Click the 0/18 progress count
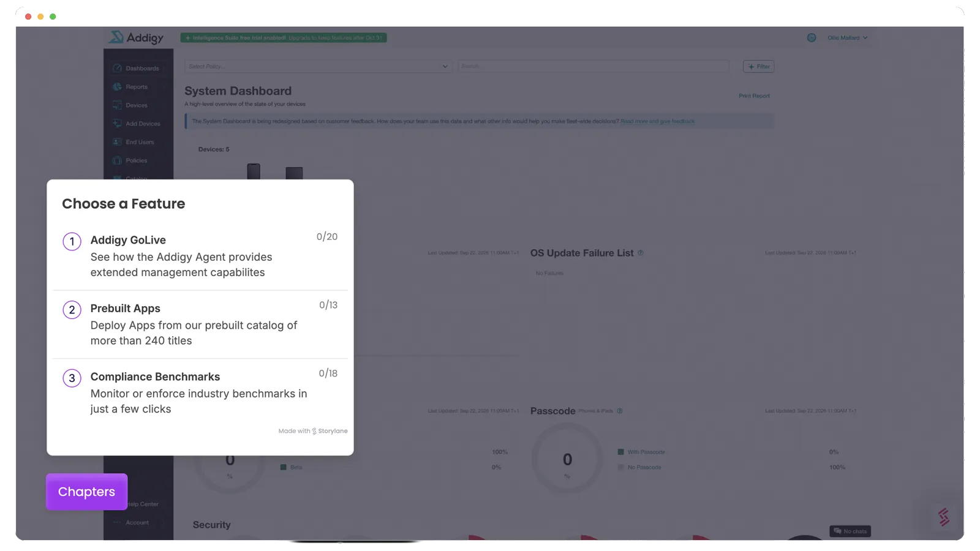 click(328, 373)
